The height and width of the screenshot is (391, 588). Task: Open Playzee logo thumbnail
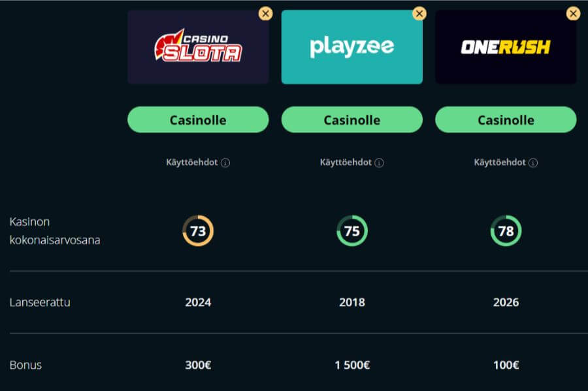(x=352, y=48)
